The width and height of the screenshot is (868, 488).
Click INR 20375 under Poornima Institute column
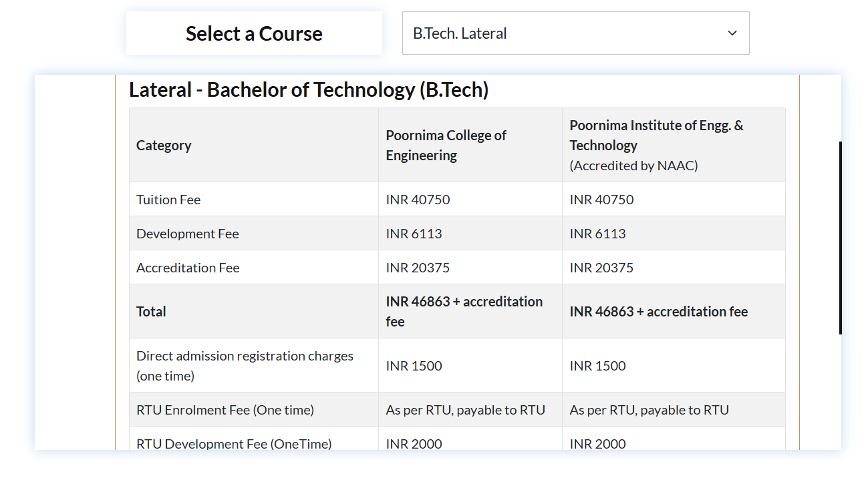pos(601,268)
